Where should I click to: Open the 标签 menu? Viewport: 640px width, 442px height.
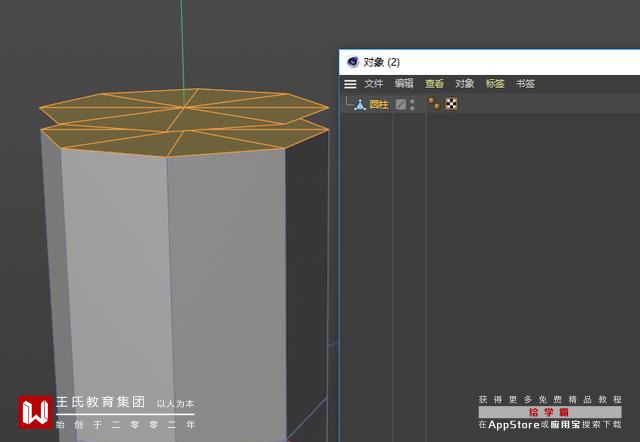[x=495, y=84]
